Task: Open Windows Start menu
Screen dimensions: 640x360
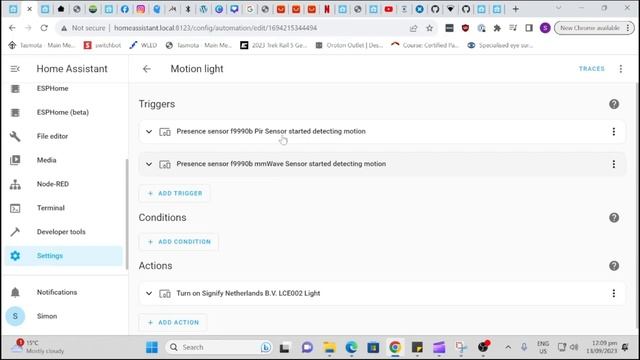Action: [x=152, y=347]
